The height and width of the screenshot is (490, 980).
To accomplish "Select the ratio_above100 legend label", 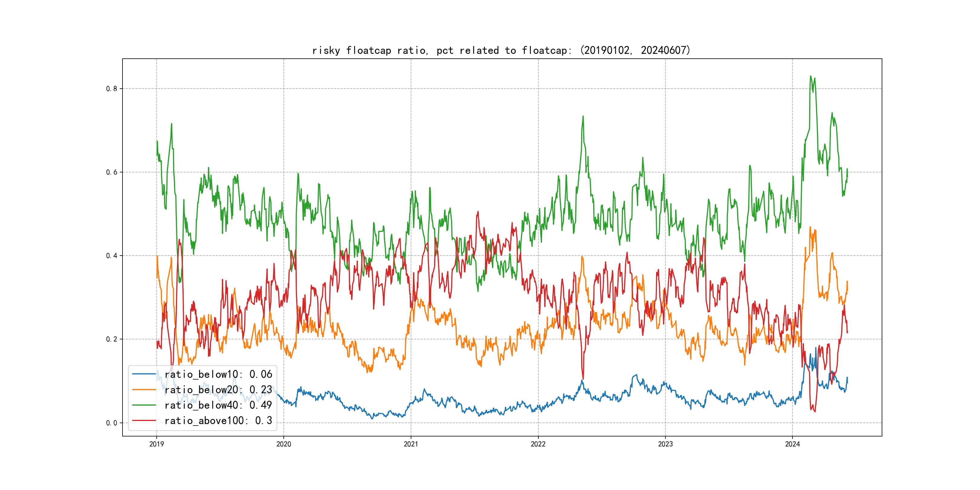I will [218, 421].
